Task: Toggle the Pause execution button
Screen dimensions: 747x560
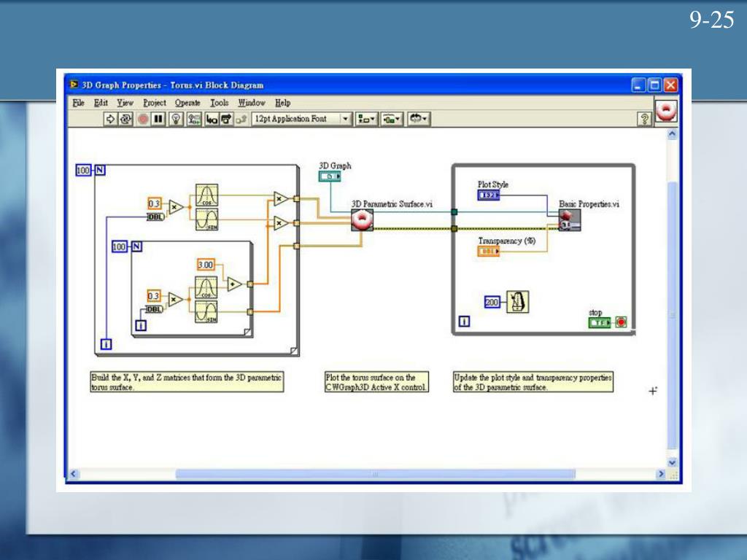Action: (158, 119)
